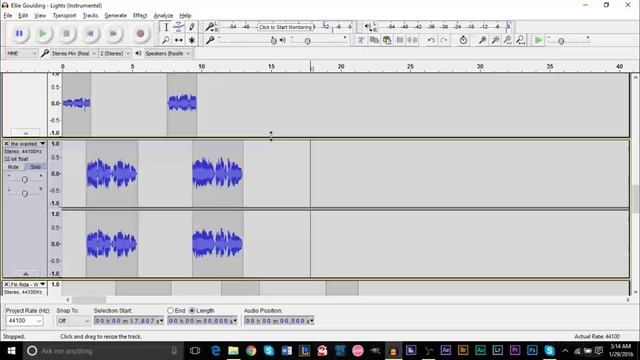Select the Multi-Tool asterisk
The image size is (640, 360).
coord(191,40)
